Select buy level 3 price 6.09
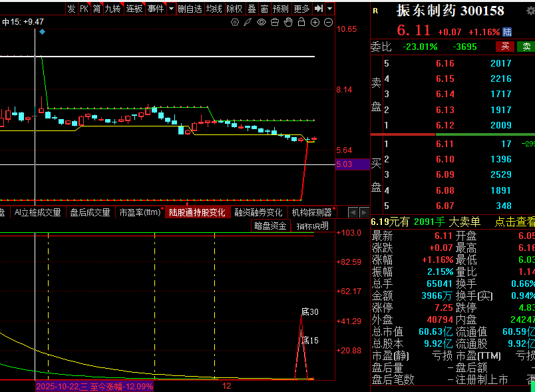This screenshot has width=535, height=392. 445,174
